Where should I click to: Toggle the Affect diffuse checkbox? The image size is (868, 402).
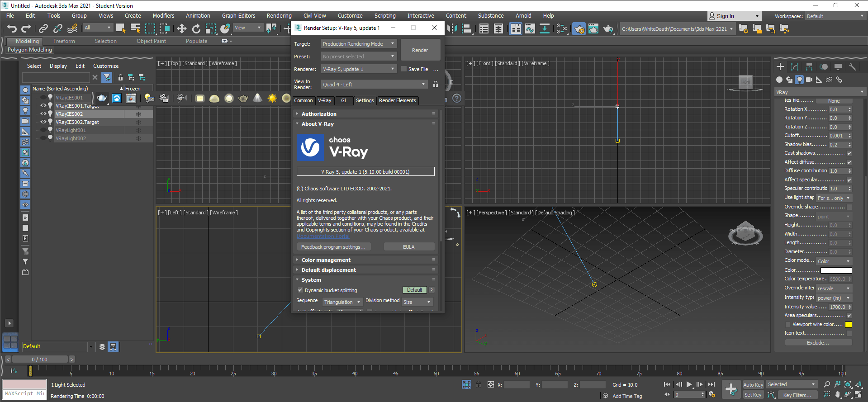[x=849, y=162]
